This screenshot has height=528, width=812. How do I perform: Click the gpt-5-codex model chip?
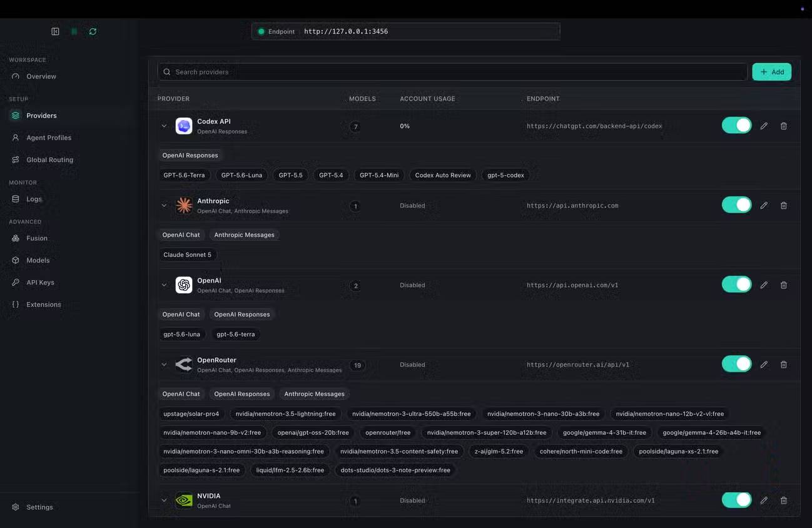505,175
